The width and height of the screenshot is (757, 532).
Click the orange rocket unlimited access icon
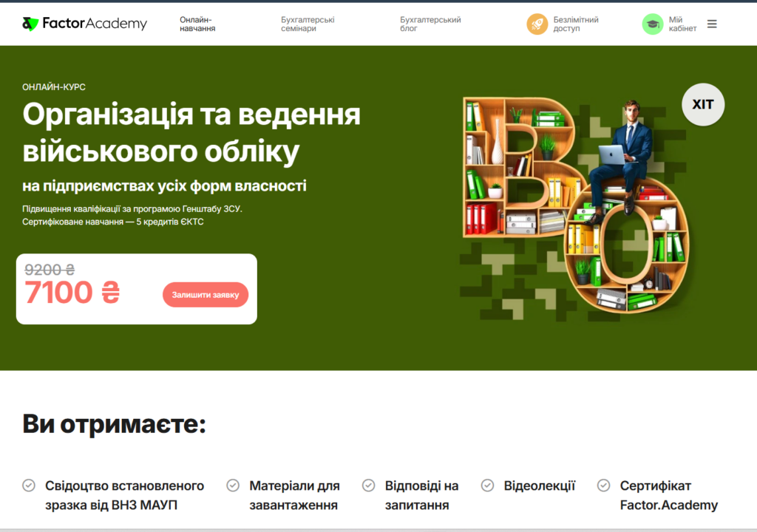point(537,24)
